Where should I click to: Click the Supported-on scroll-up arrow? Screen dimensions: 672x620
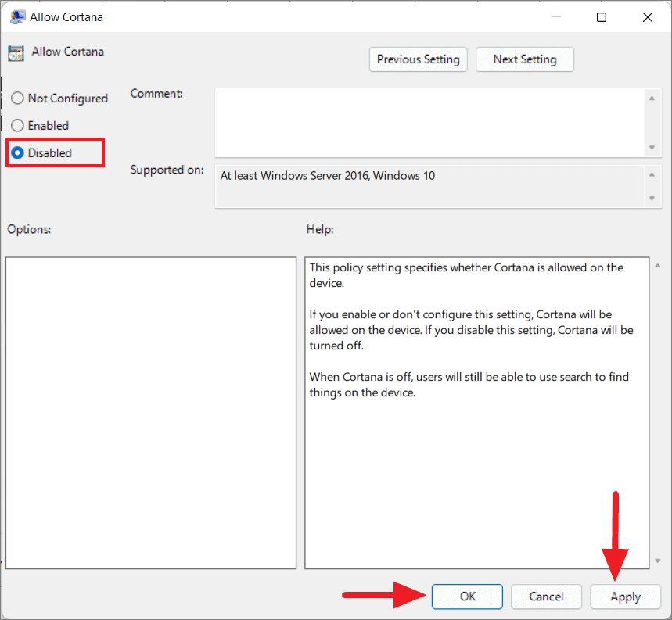(x=652, y=174)
